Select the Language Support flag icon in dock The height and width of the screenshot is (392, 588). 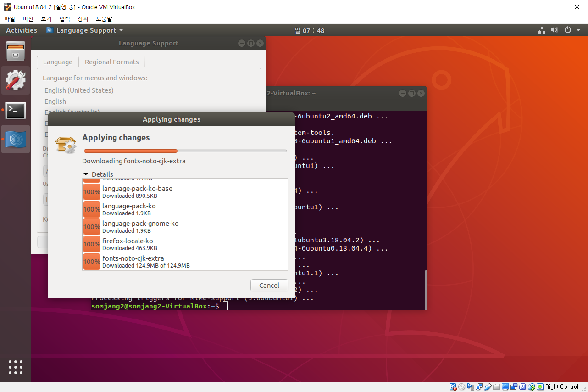[x=16, y=139]
